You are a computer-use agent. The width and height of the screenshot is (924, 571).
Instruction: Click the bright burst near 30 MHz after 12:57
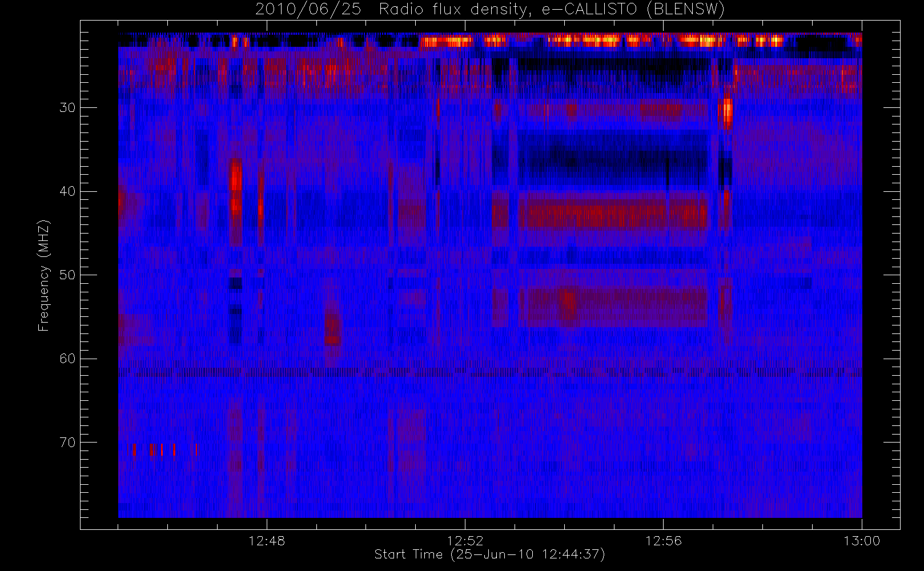tap(726, 111)
